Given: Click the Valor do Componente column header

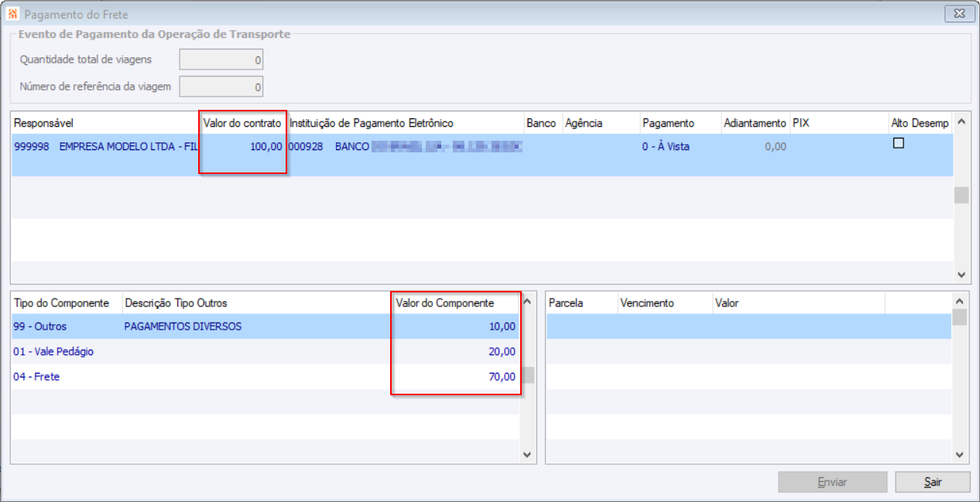Looking at the screenshot, I should click(x=456, y=303).
